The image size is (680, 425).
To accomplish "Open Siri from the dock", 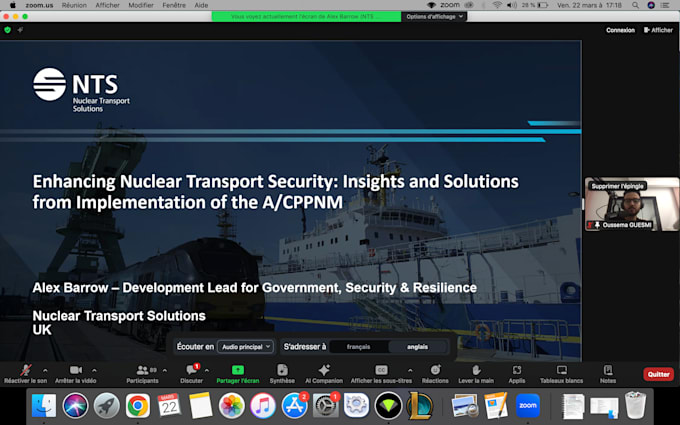I will (x=75, y=406).
